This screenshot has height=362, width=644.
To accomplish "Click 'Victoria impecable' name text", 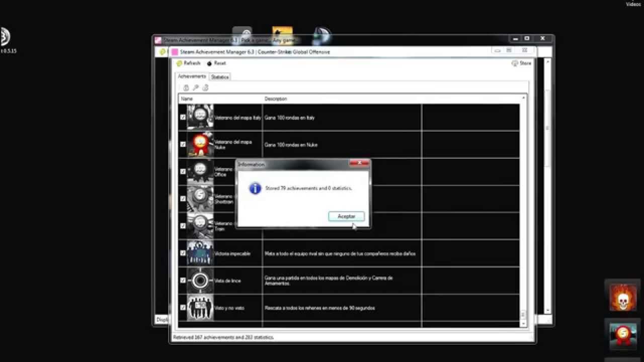I will point(232,253).
